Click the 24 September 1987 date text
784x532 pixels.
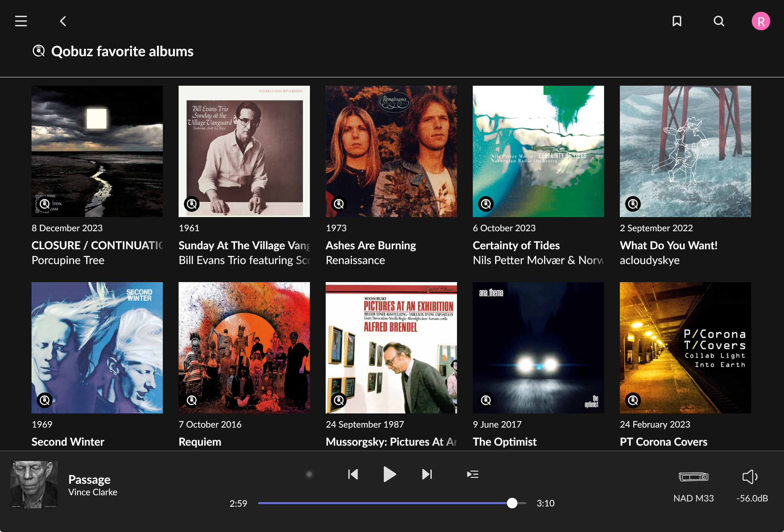[365, 424]
